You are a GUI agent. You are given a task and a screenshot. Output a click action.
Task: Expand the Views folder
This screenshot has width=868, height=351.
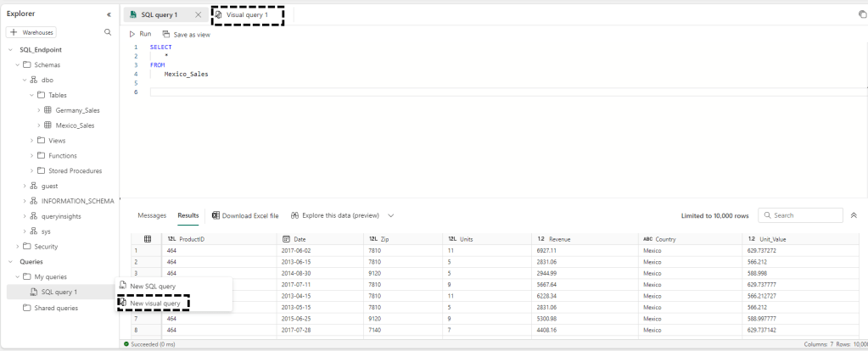(31, 141)
